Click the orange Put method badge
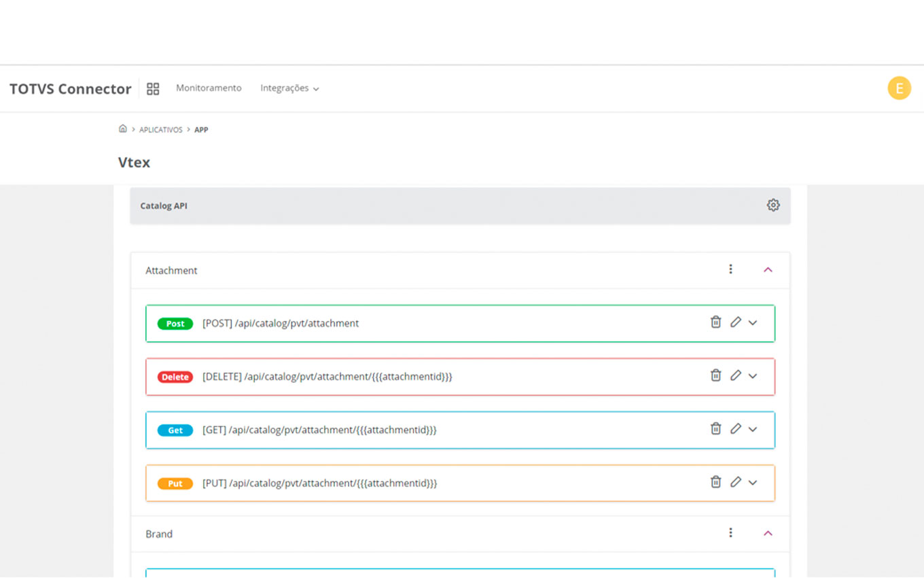 pos(175,483)
